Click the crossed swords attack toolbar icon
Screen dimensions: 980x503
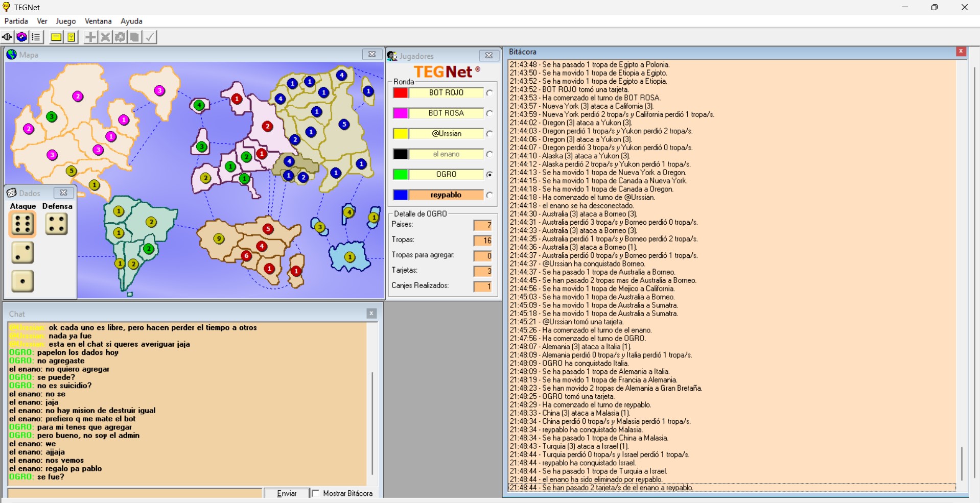pos(105,37)
